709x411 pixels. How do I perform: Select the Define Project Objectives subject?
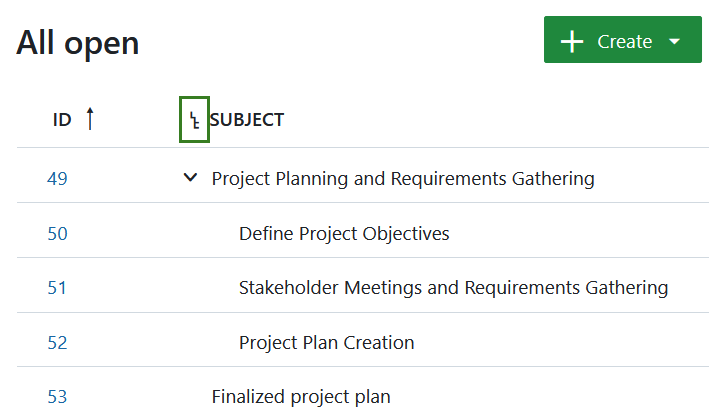(344, 234)
